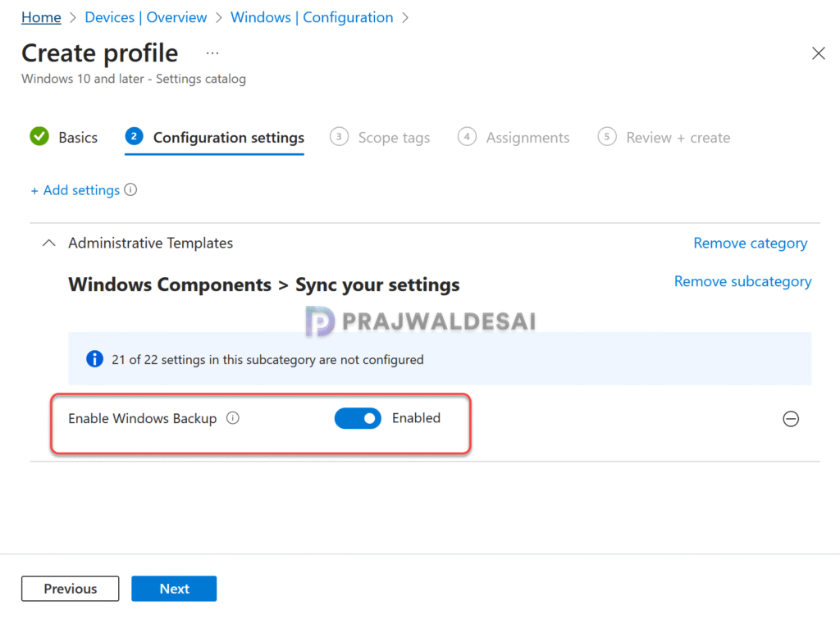Click the 'Enable Windows Backup' label
The image size is (840, 619).
pyautogui.click(x=143, y=418)
